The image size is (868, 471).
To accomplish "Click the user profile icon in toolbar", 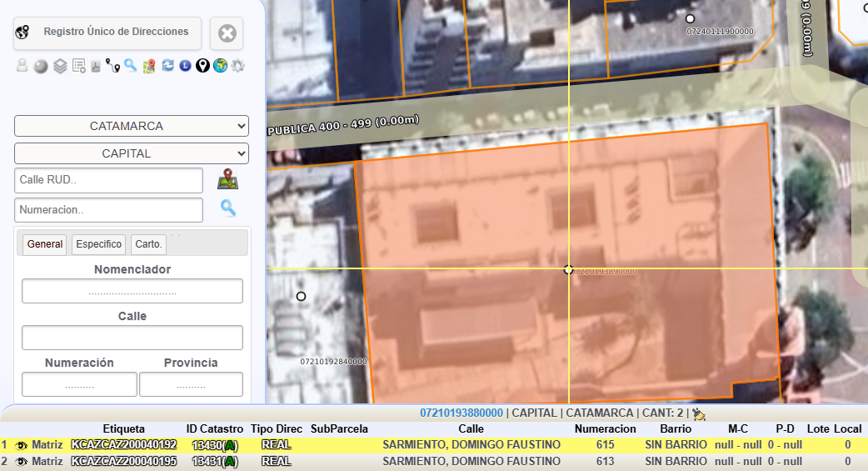I will point(22,66).
